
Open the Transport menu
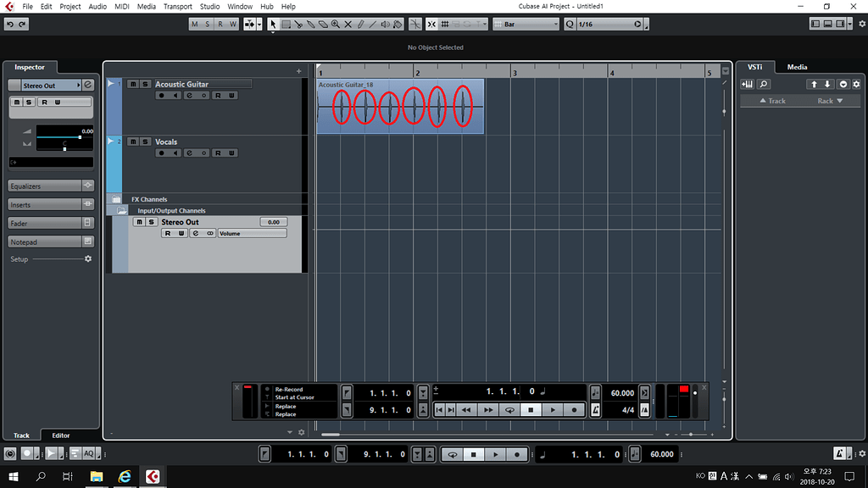click(x=177, y=6)
